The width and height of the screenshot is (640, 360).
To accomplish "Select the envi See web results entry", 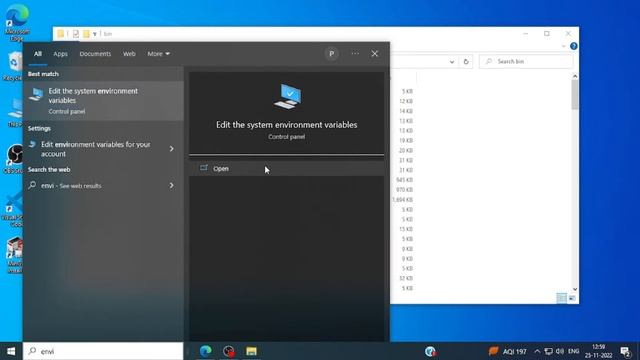I will click(x=96, y=186).
